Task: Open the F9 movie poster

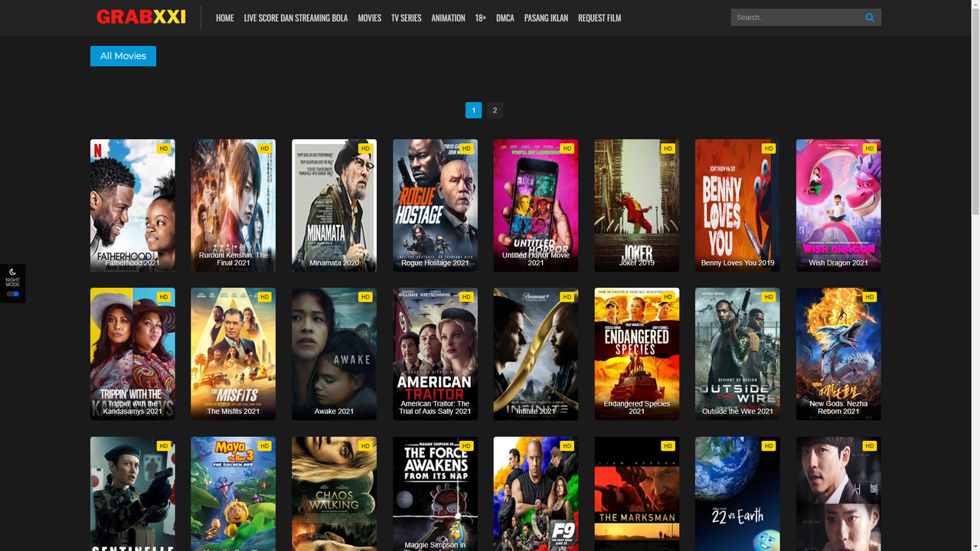Action: pyautogui.click(x=536, y=494)
